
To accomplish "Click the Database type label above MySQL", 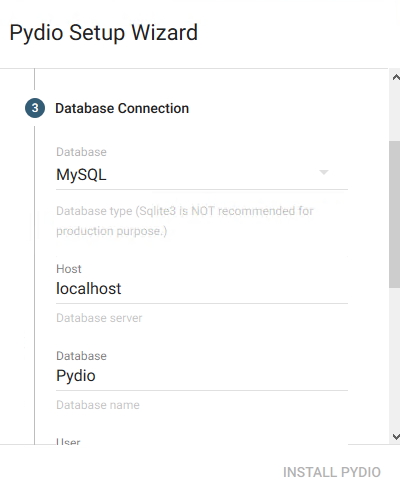I will pos(81,152).
